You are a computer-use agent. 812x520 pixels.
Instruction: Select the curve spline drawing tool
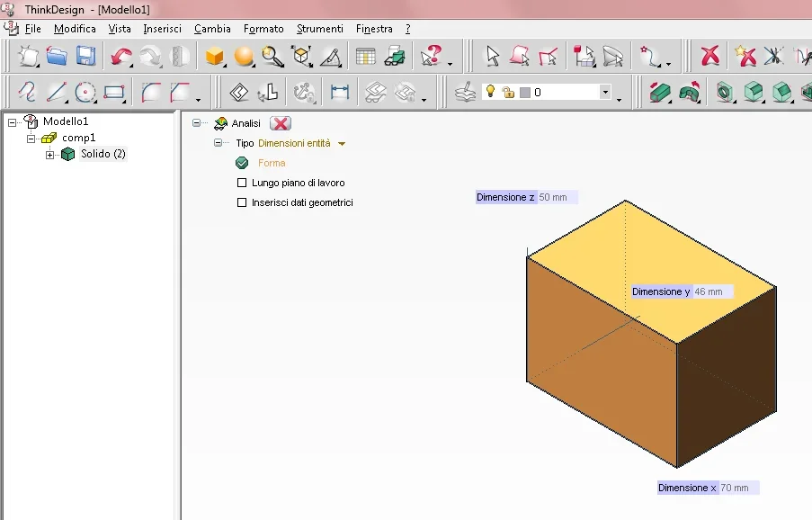27,92
